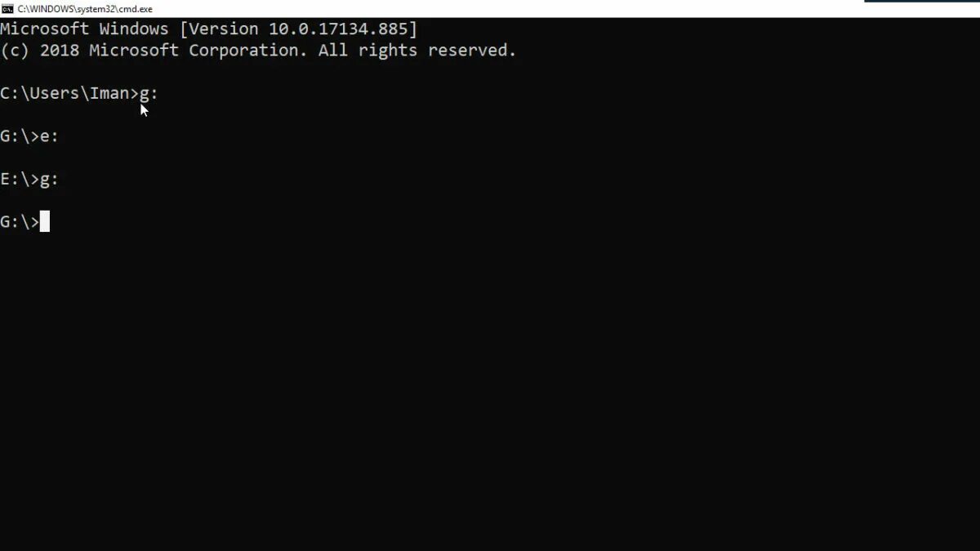Image resolution: width=980 pixels, height=551 pixels.
Task: Click the C:\WINDOWS\system32\cmd.exe title text
Action: [x=85, y=9]
